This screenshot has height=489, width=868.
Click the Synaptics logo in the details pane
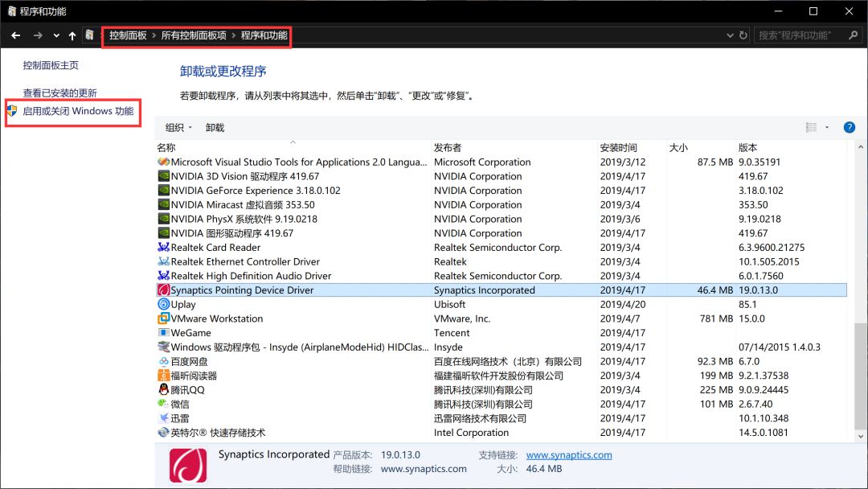[188, 465]
